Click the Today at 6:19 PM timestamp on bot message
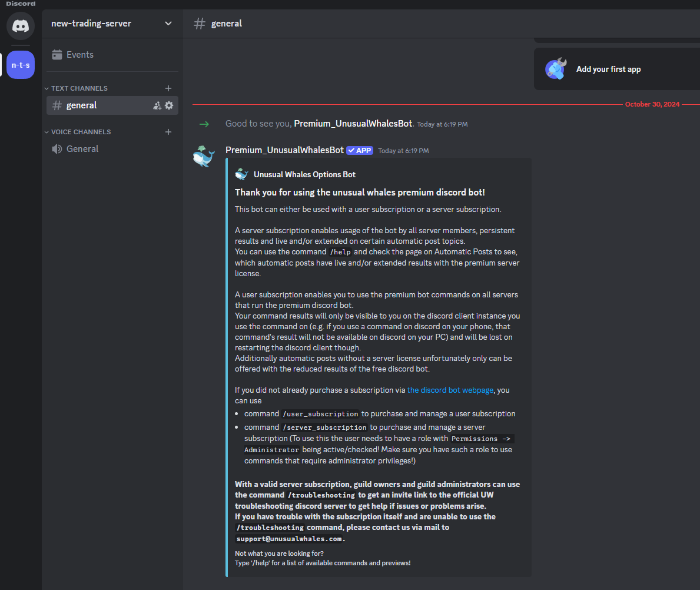700x590 pixels. click(403, 151)
